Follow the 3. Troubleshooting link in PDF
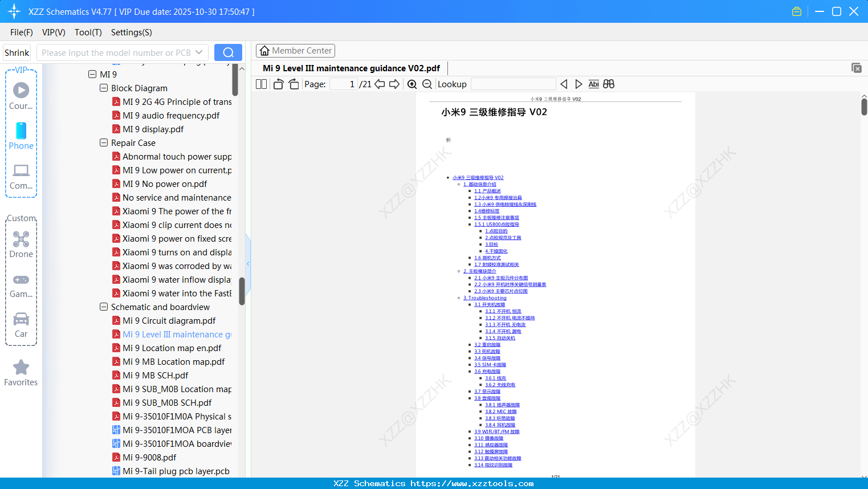This screenshot has width=868, height=489. click(x=484, y=298)
